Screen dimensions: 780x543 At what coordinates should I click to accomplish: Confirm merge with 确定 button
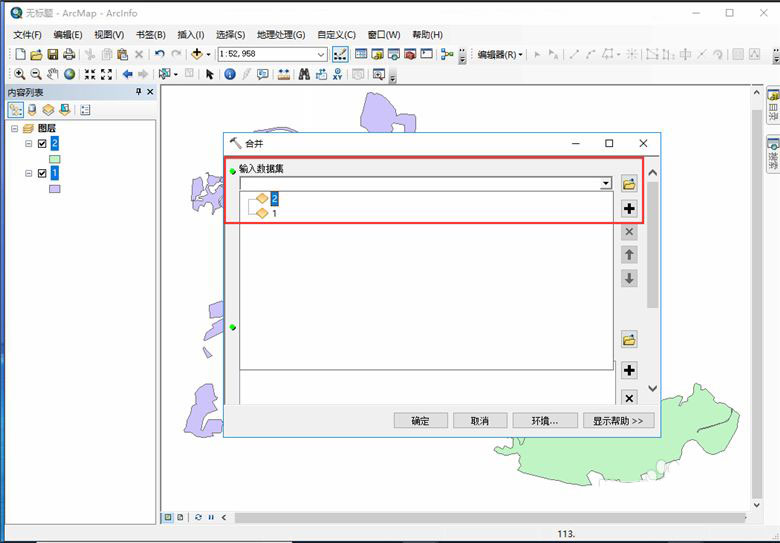coord(421,421)
